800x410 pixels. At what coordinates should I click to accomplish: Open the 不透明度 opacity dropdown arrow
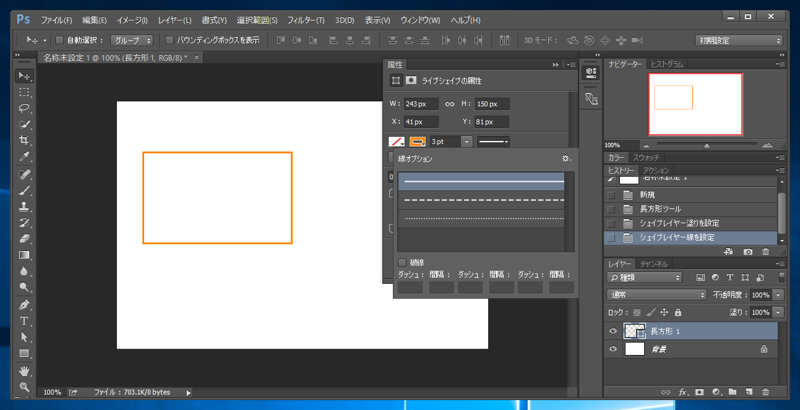point(778,295)
